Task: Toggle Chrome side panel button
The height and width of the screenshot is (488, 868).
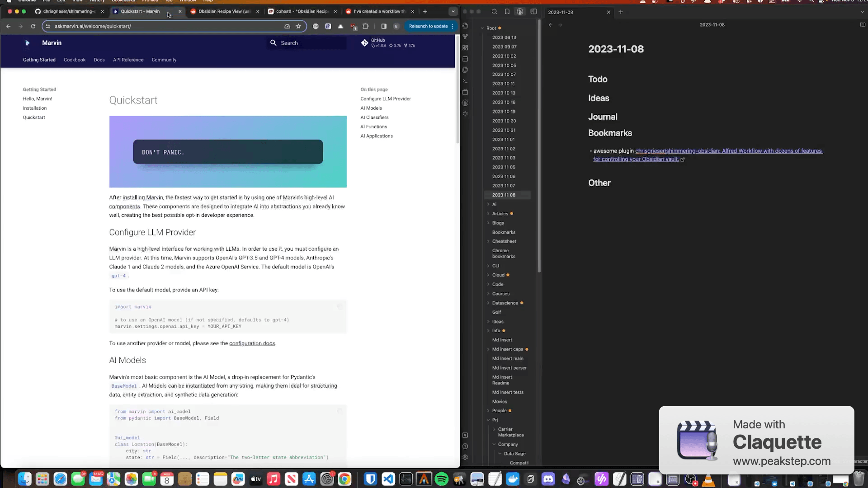Action: click(384, 26)
